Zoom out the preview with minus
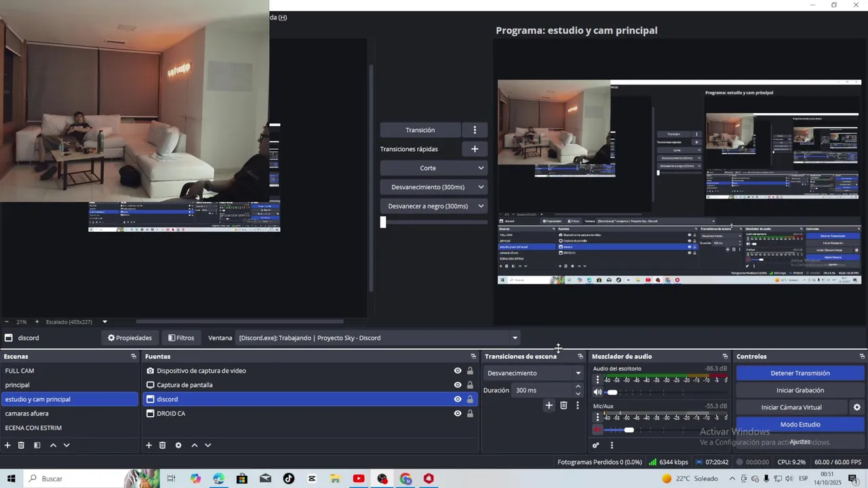This screenshot has height=488, width=868. [x=7, y=322]
